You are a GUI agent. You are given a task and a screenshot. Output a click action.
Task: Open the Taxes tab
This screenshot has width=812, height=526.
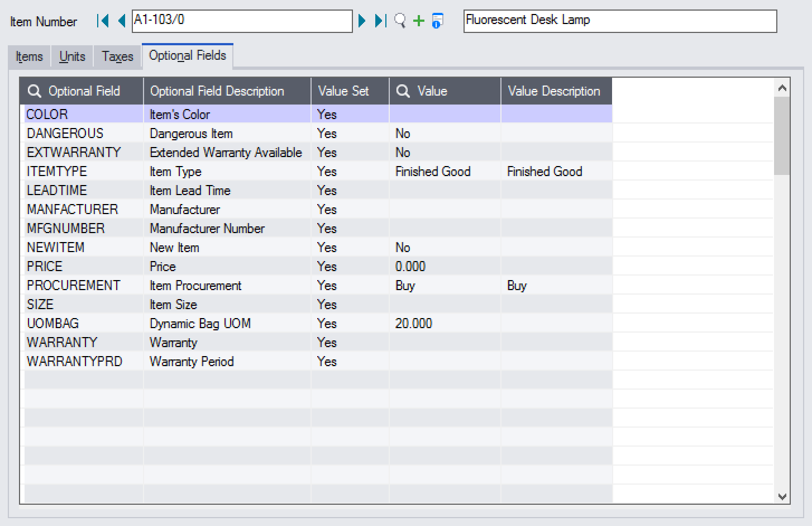pyautogui.click(x=118, y=57)
